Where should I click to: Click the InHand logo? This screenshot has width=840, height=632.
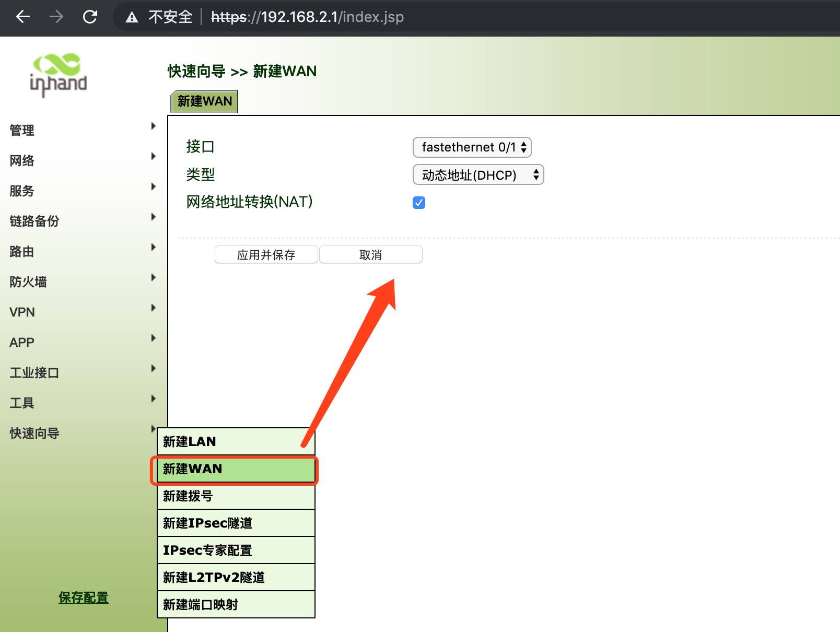[59, 75]
